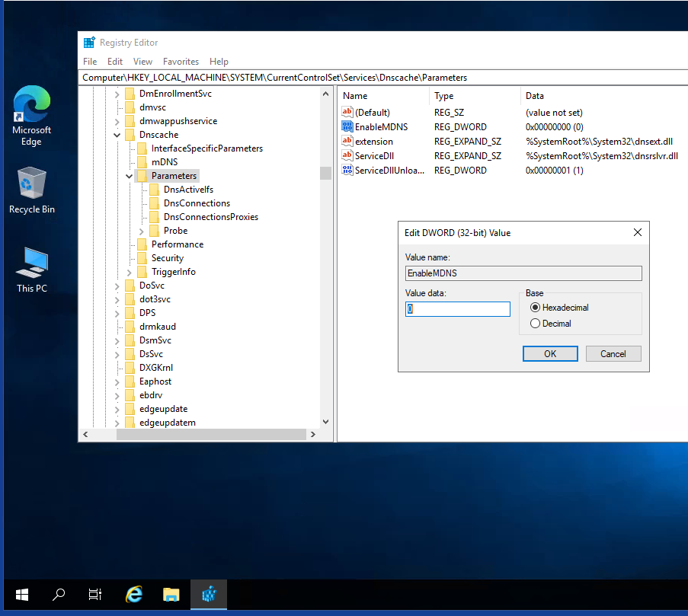Screen dimensions: 688x616
Task: Open the Favorites menu
Action: 181,62
